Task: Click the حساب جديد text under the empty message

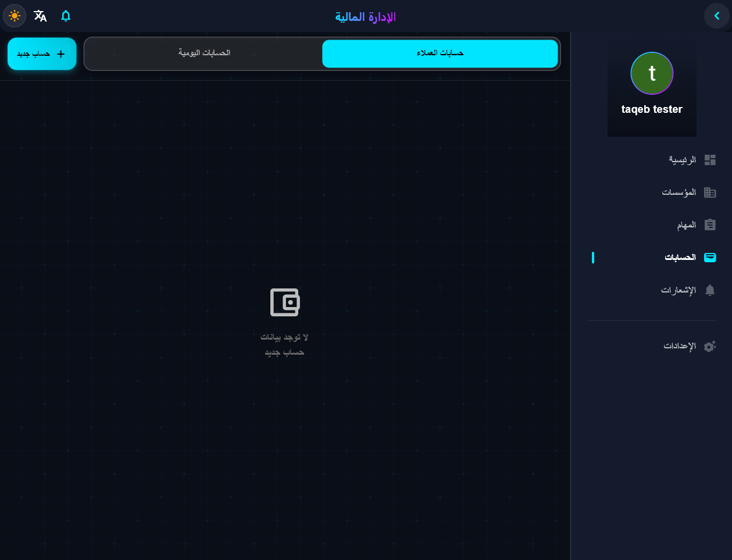Action: (284, 352)
